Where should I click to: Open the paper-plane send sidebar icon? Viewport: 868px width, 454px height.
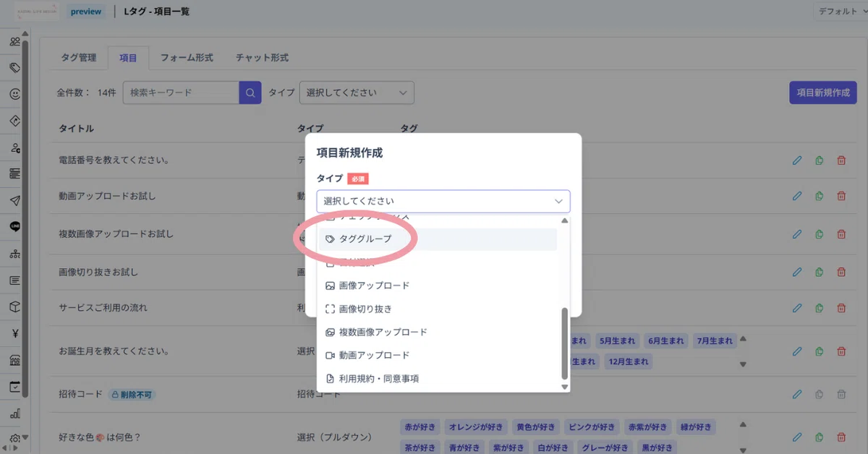14,200
